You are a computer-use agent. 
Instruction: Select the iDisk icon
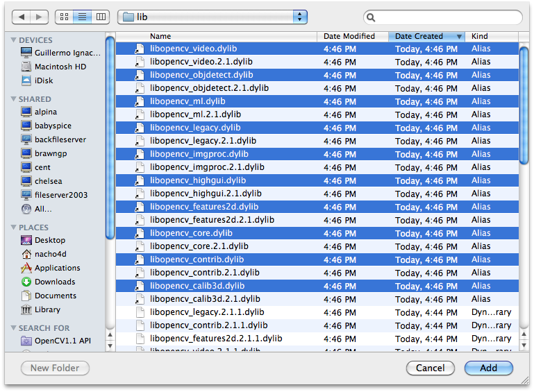coord(26,80)
